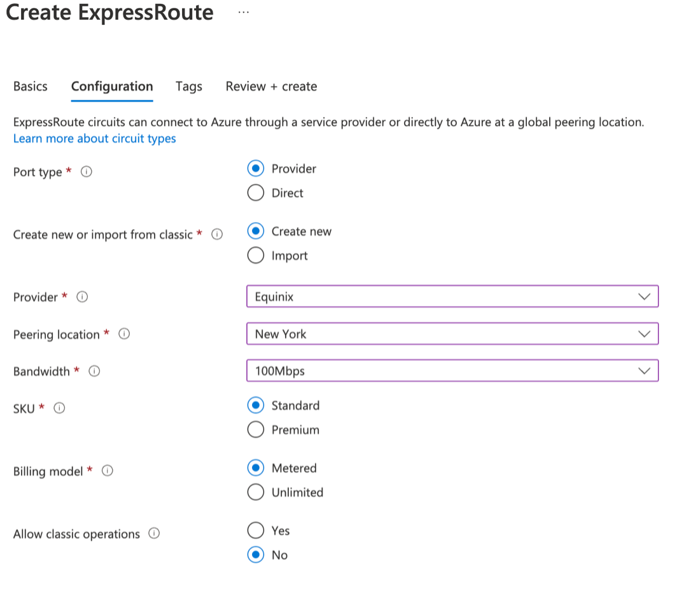Open the Peering location dropdown
The width and height of the screenshot is (700, 614).
click(x=452, y=334)
